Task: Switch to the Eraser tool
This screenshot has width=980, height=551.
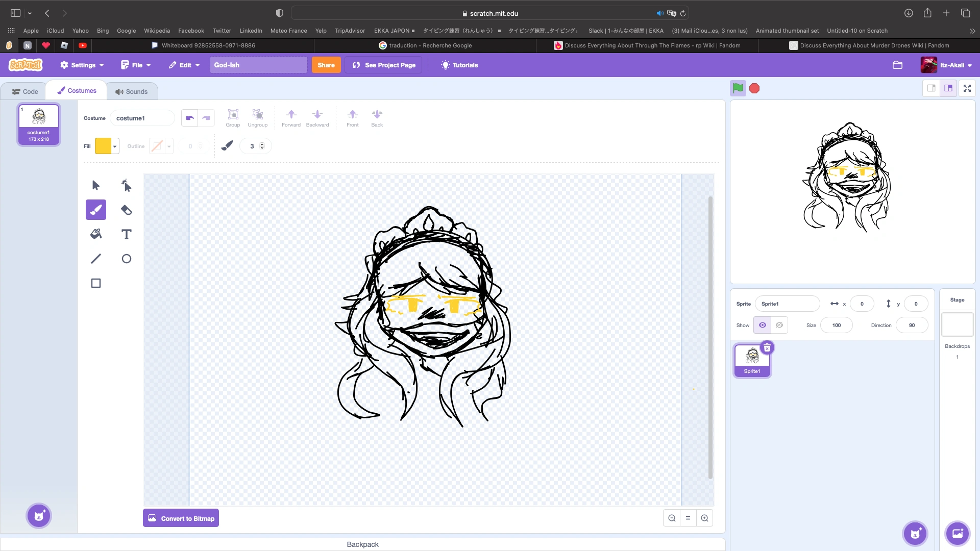Action: tap(126, 210)
